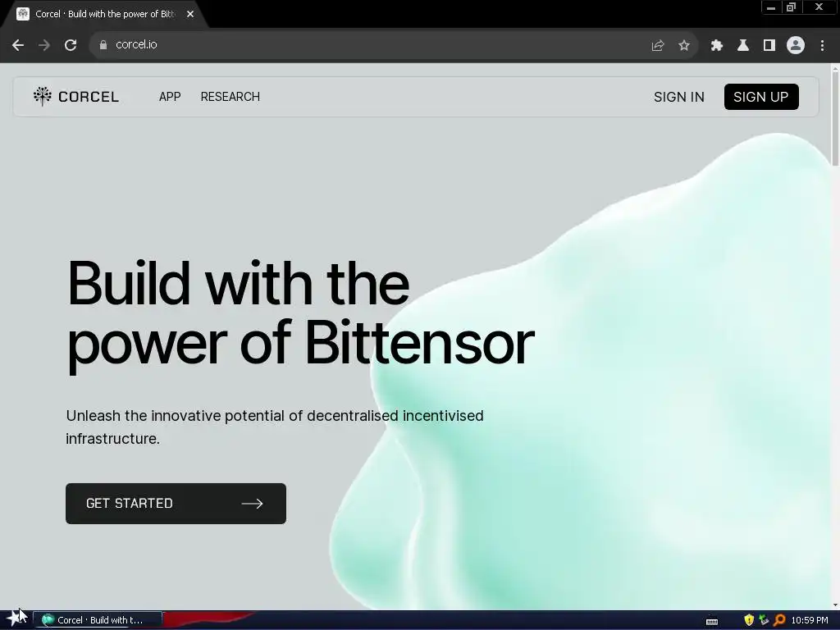Open the Chrome profile avatar
840x630 pixels.
pyautogui.click(x=796, y=46)
